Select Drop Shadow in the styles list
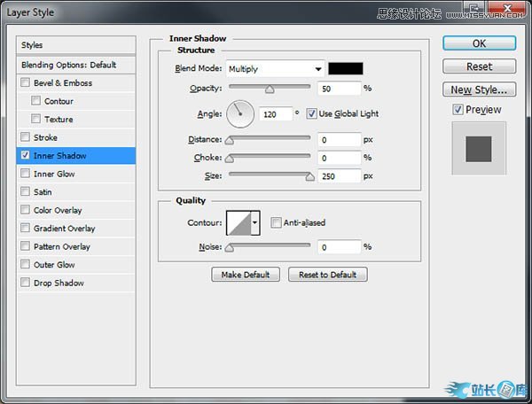Screen dimensions: 532x404 (x=59, y=284)
